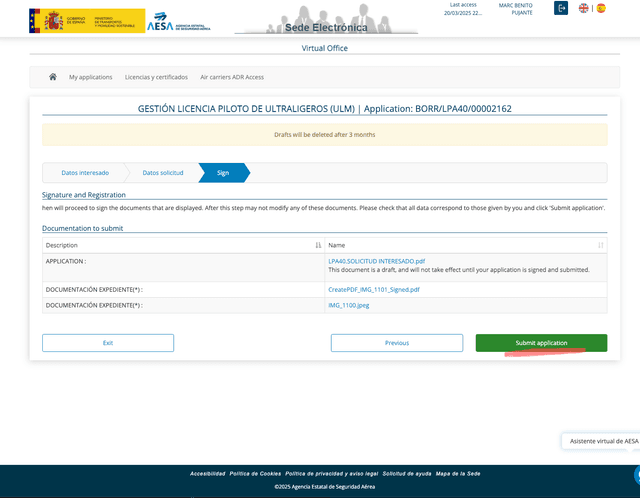Open IMG_1100.jpeg link
The height and width of the screenshot is (498, 640).
coord(349,305)
